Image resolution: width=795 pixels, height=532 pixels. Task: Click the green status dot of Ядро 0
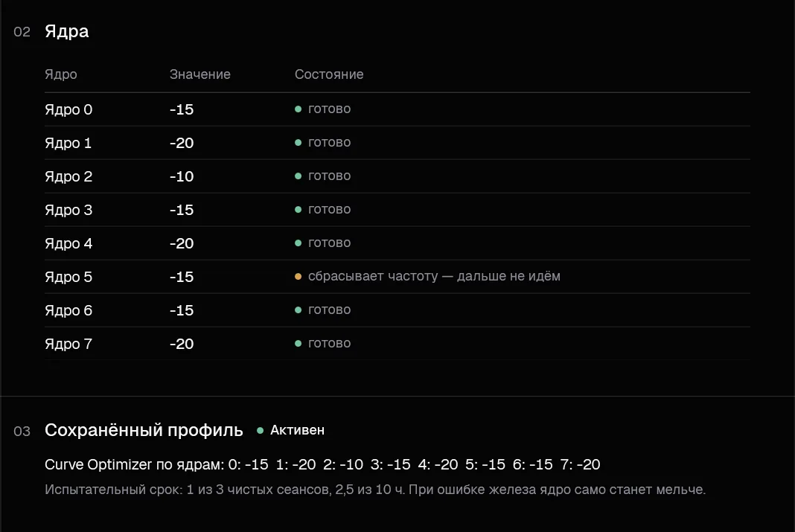pyautogui.click(x=298, y=109)
